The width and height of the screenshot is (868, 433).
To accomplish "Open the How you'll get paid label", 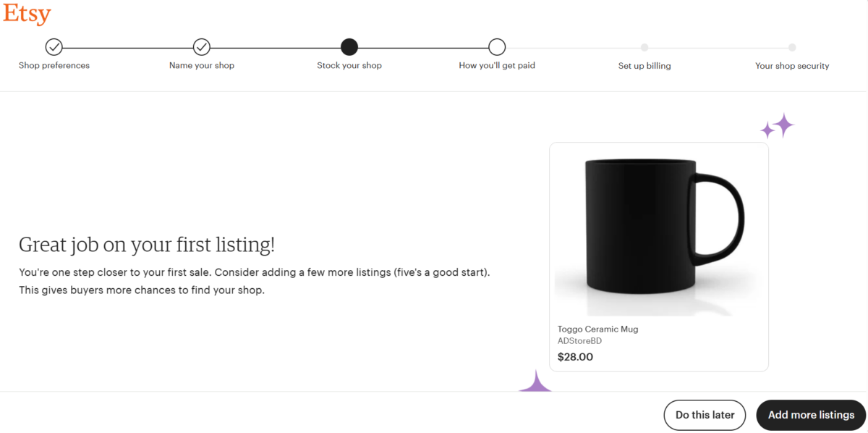I will pyautogui.click(x=497, y=65).
